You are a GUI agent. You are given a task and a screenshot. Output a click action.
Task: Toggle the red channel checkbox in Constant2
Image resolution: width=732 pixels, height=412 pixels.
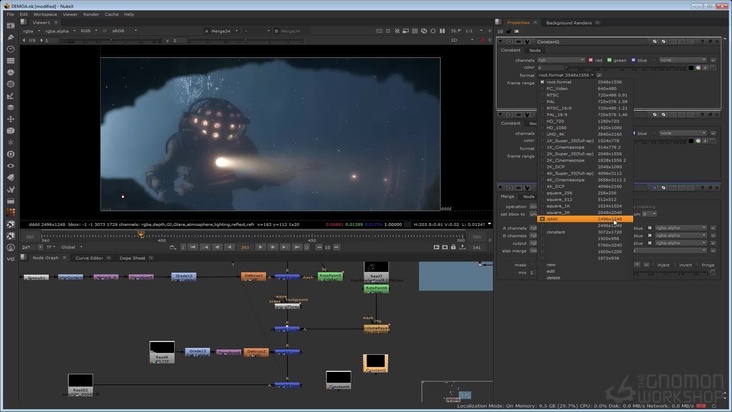tap(591, 60)
